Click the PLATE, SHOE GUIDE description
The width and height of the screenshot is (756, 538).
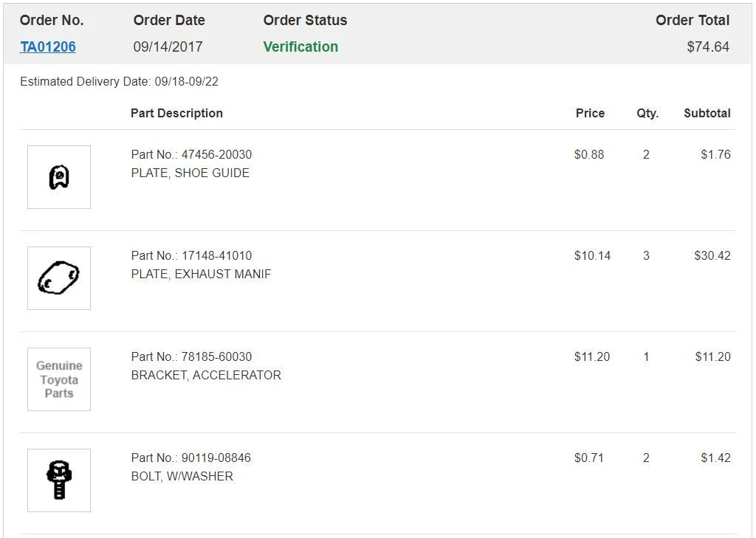(x=190, y=173)
